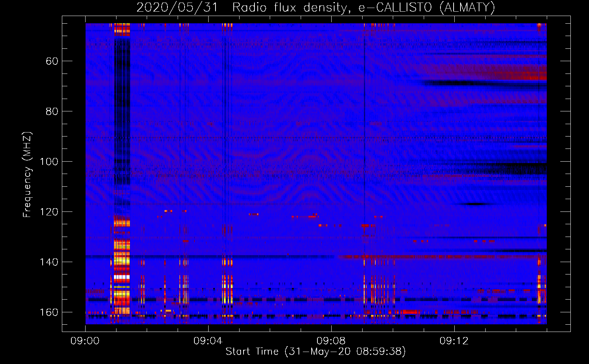Click the 09:04 time tick label
Viewport: 589px width, 364px height.
[208, 341]
